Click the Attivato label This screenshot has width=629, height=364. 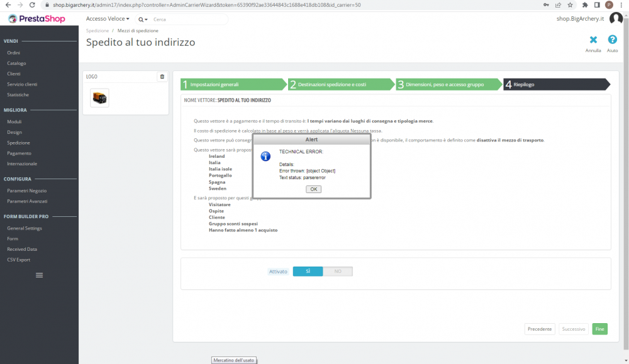coord(278,272)
